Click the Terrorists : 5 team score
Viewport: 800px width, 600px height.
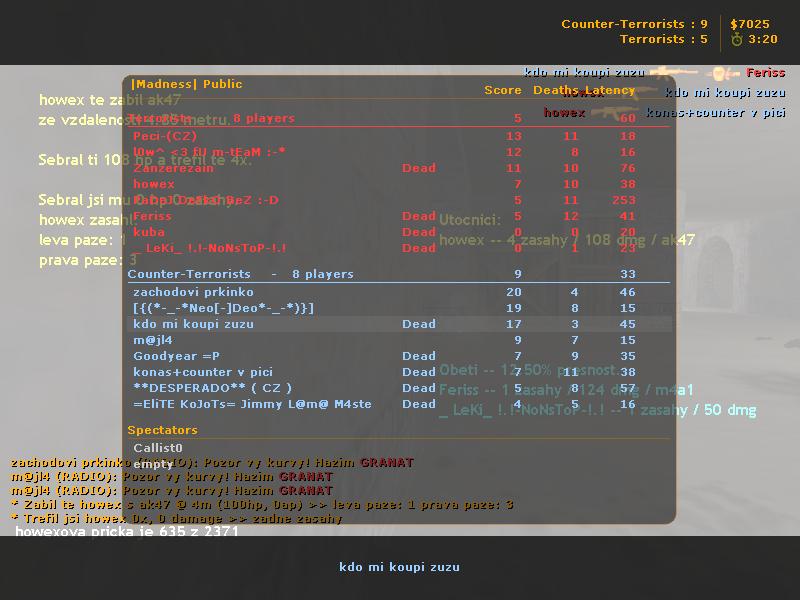663,39
